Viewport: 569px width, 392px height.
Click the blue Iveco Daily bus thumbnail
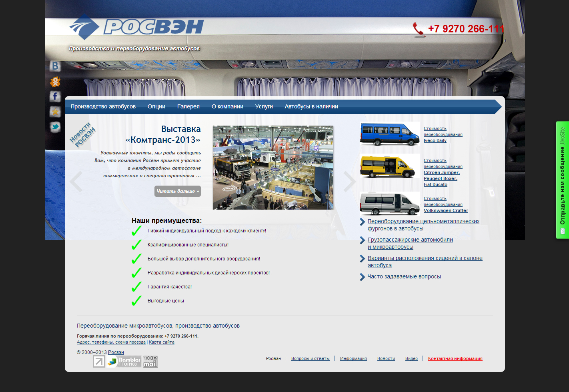click(390, 134)
